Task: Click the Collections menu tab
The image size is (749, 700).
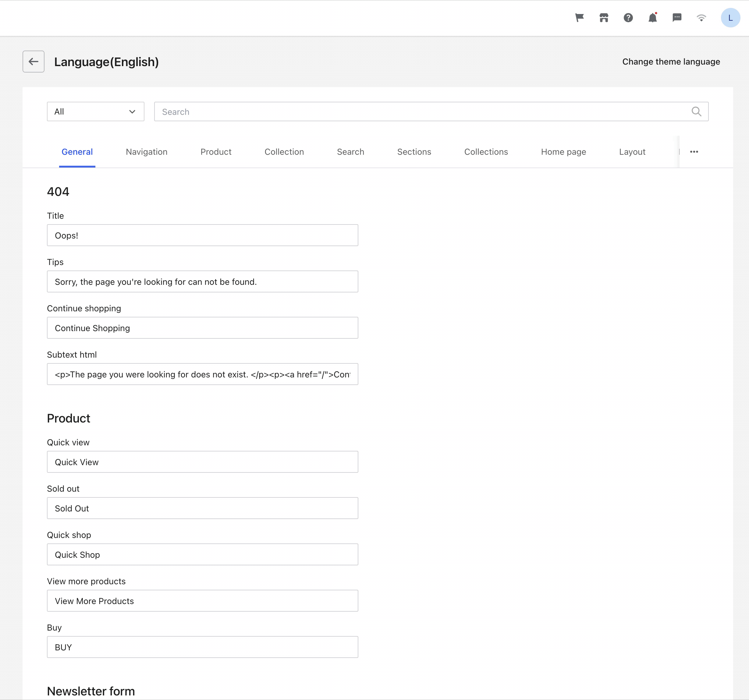Action: 486,151
